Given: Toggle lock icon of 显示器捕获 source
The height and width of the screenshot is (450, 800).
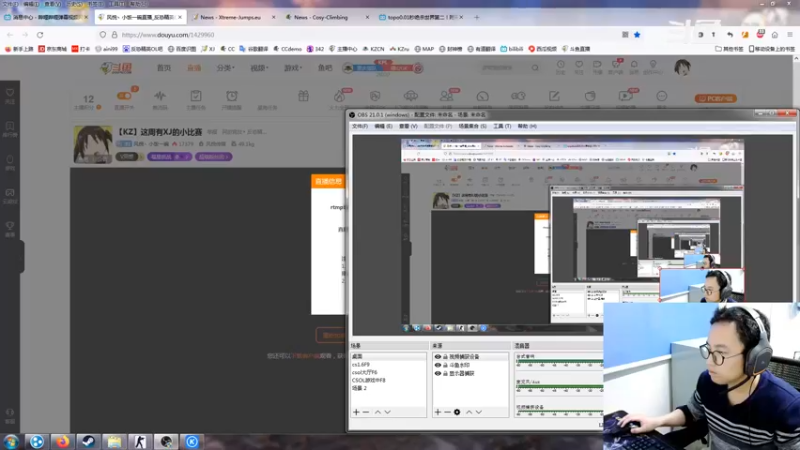Looking at the screenshot, I should (445, 373).
